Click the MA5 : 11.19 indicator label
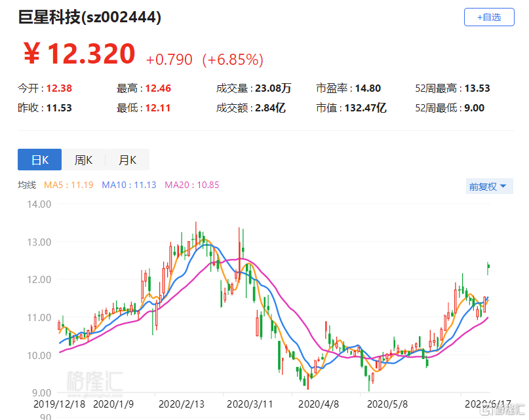The image size is (529, 420). pos(68,185)
